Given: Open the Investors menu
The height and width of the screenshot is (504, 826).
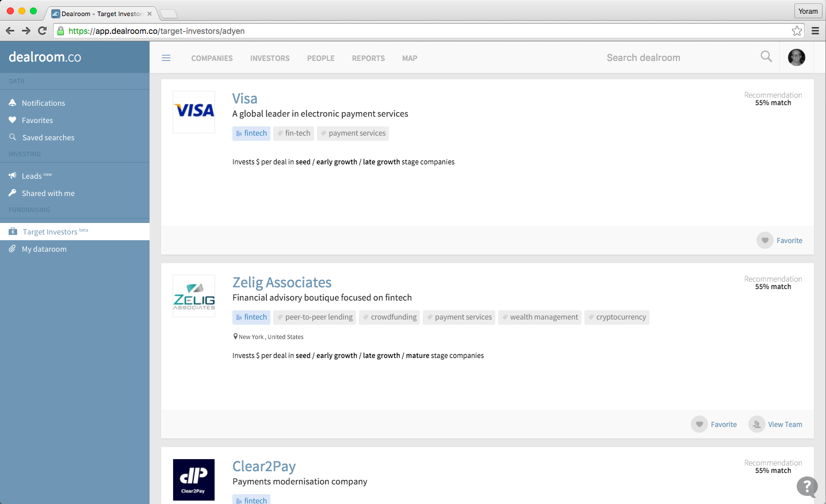Looking at the screenshot, I should pos(270,59).
